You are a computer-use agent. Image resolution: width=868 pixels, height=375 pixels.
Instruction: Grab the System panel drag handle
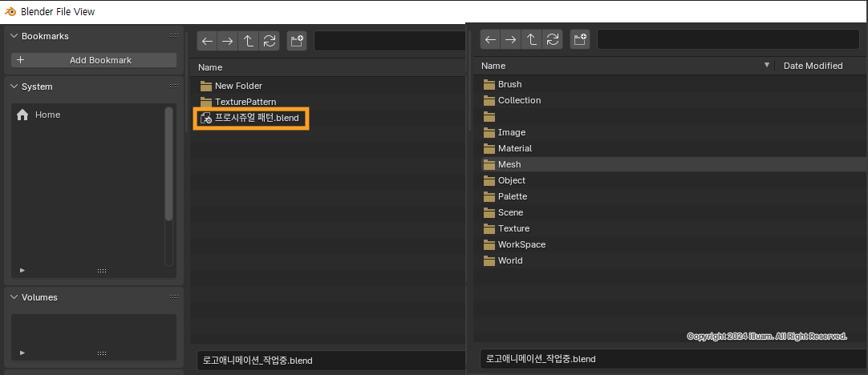click(x=174, y=87)
